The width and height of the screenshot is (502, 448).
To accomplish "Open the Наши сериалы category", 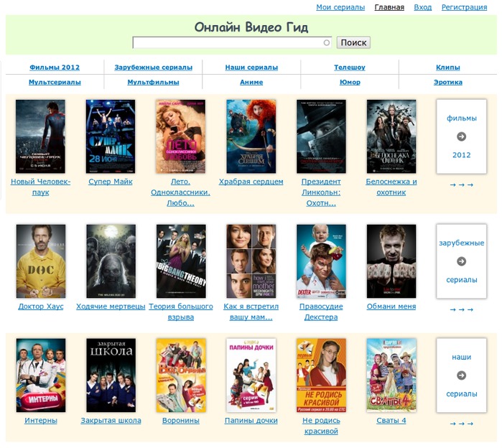I will (x=251, y=67).
